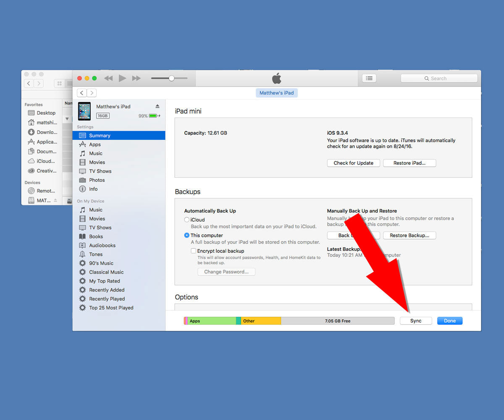Open Apps in the Settings sidebar
Screen dimensions: 504x420
click(x=94, y=144)
